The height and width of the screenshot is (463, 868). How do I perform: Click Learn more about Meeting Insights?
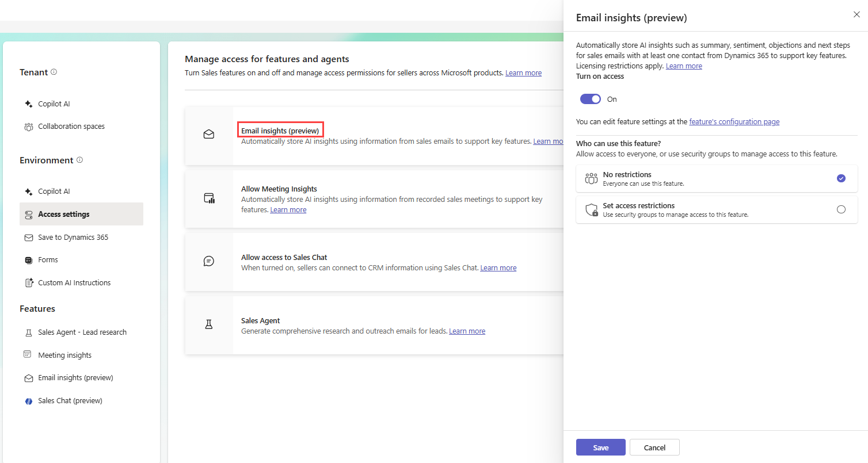pyautogui.click(x=288, y=209)
